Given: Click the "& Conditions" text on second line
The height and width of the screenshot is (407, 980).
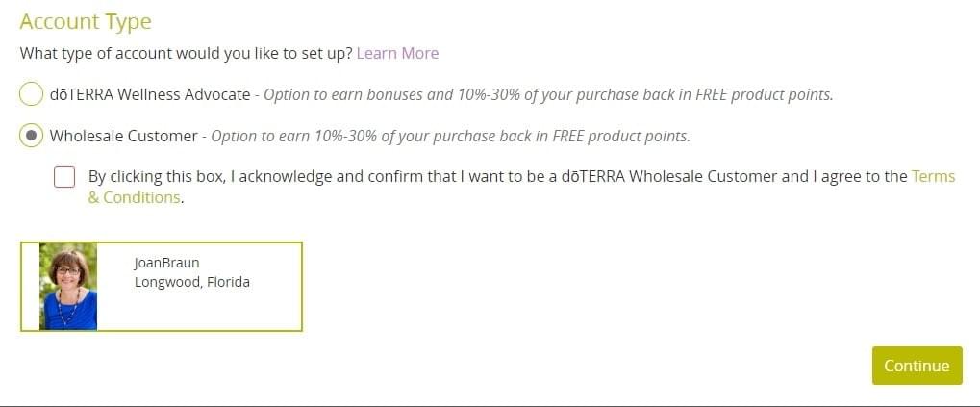Looking at the screenshot, I should click(134, 197).
